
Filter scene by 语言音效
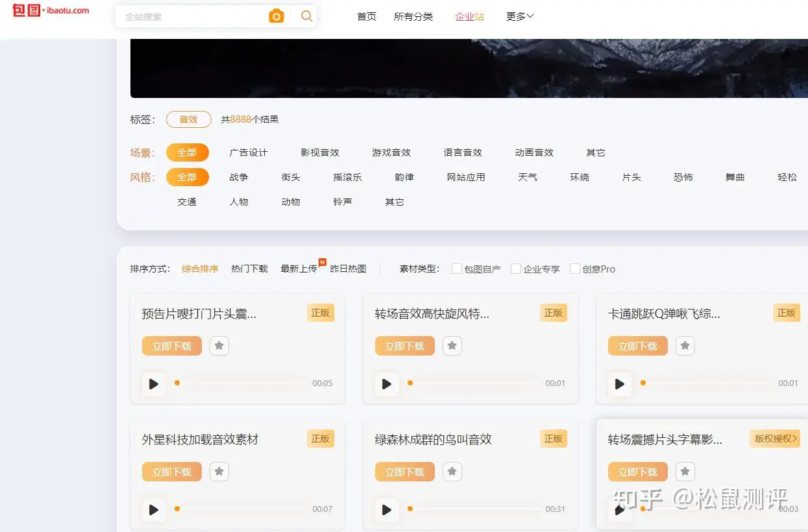(x=463, y=152)
